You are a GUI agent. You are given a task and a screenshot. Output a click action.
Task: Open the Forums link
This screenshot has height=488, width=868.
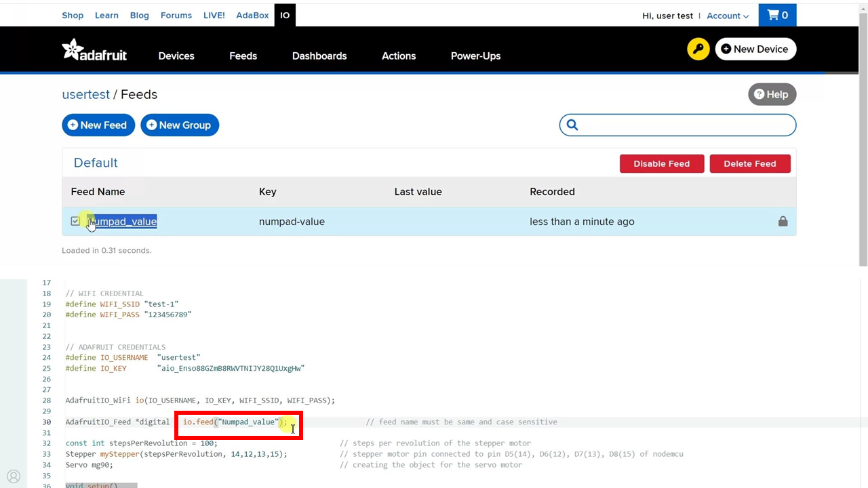pyautogui.click(x=176, y=16)
